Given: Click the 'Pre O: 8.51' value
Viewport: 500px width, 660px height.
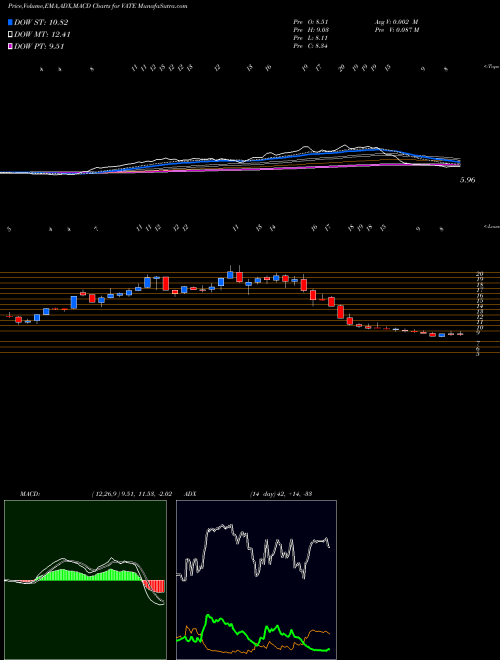Looking at the screenshot, I should [x=311, y=21].
